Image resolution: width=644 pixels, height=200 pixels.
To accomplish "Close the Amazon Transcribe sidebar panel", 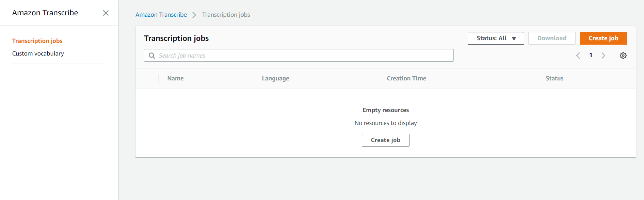I will click(x=106, y=13).
